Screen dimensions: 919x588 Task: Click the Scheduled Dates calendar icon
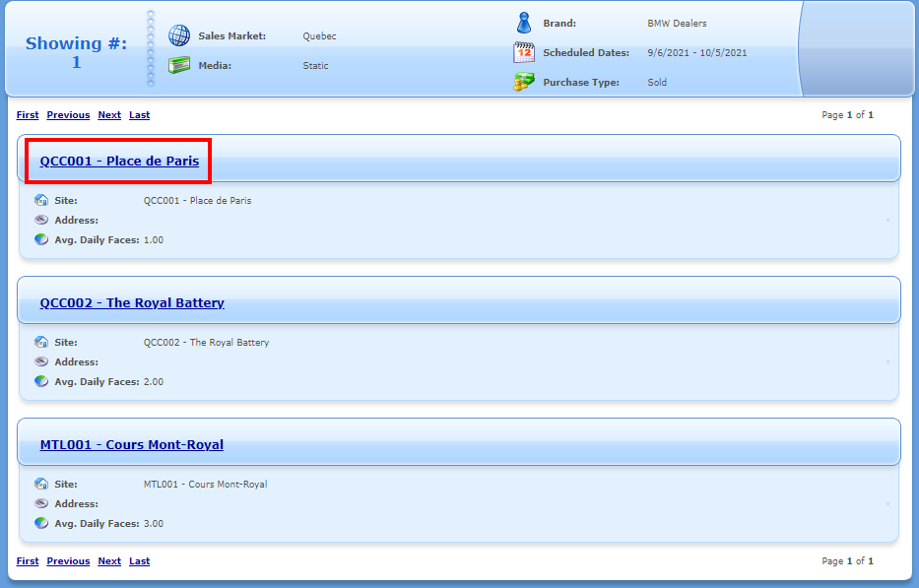[524, 53]
